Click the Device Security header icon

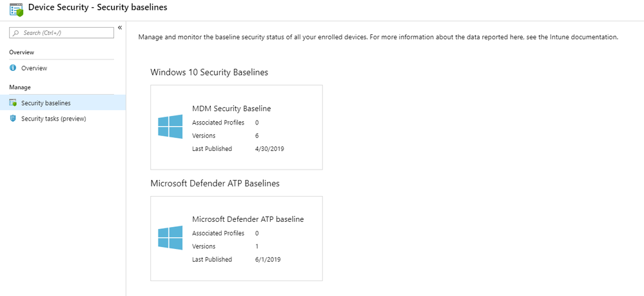(x=16, y=9)
